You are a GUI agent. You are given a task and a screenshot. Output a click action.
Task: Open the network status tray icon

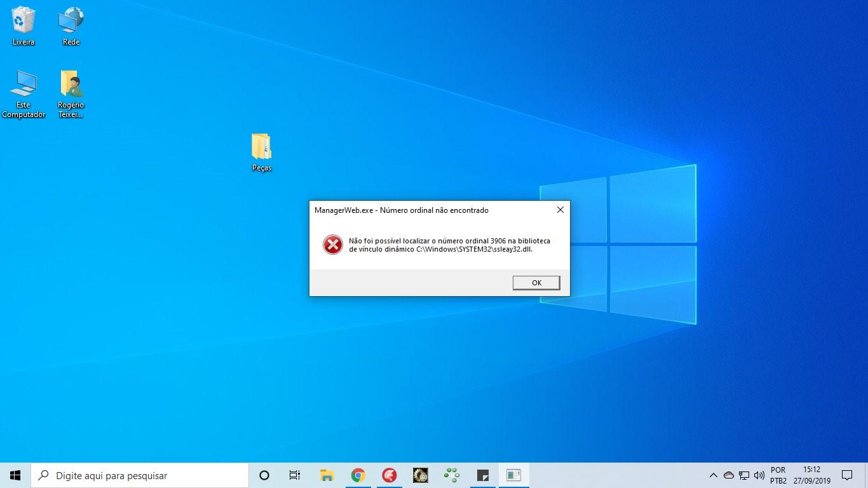[x=744, y=475]
